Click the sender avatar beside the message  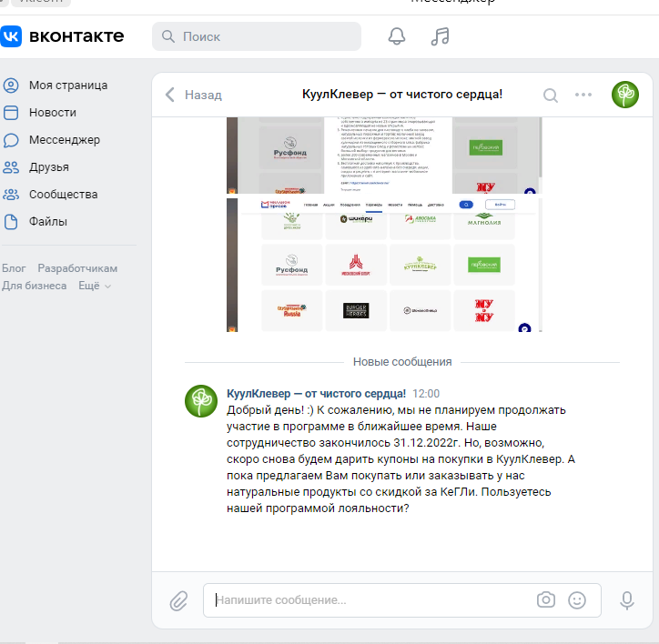click(x=201, y=401)
